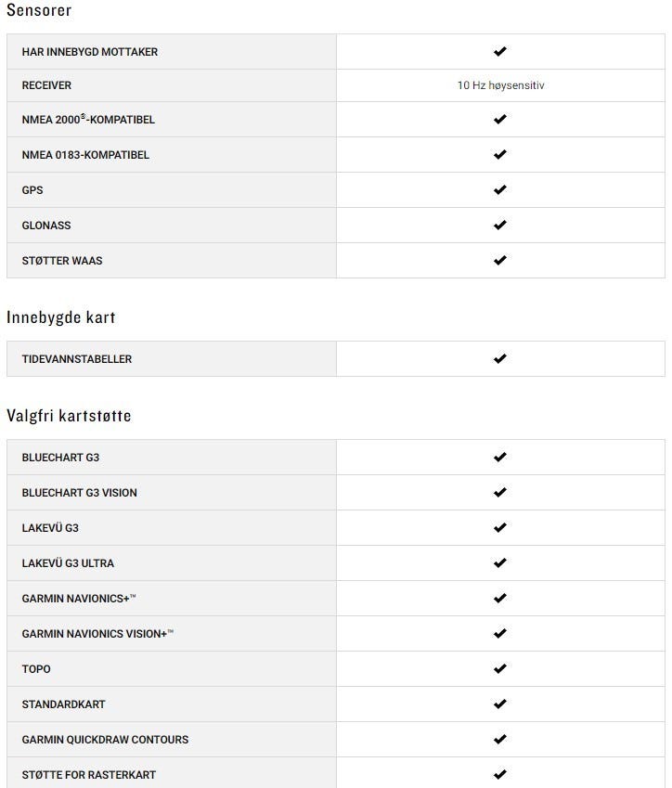Click the NMEA 2000-kompatibel checkmark icon
The height and width of the screenshot is (788, 672).
(500, 120)
